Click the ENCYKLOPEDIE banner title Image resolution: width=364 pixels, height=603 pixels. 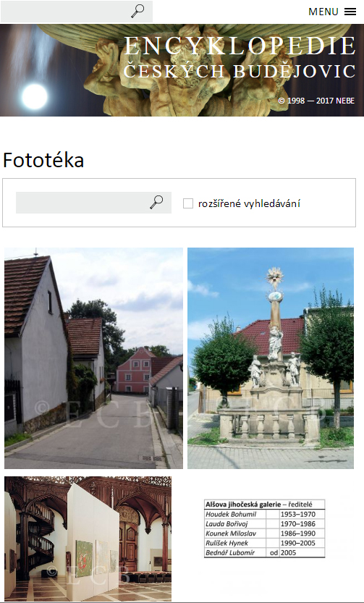240,46
